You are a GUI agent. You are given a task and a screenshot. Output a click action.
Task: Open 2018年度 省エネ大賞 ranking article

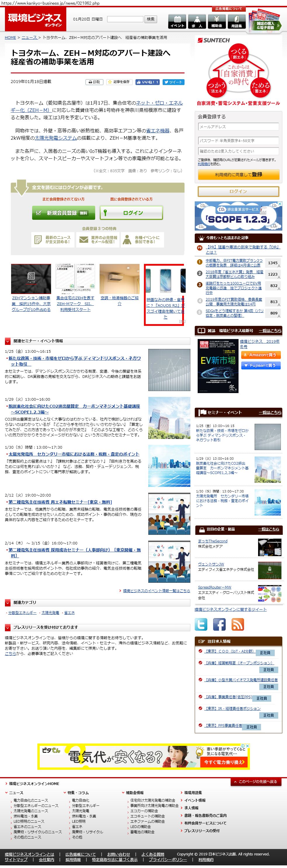coord(234,274)
